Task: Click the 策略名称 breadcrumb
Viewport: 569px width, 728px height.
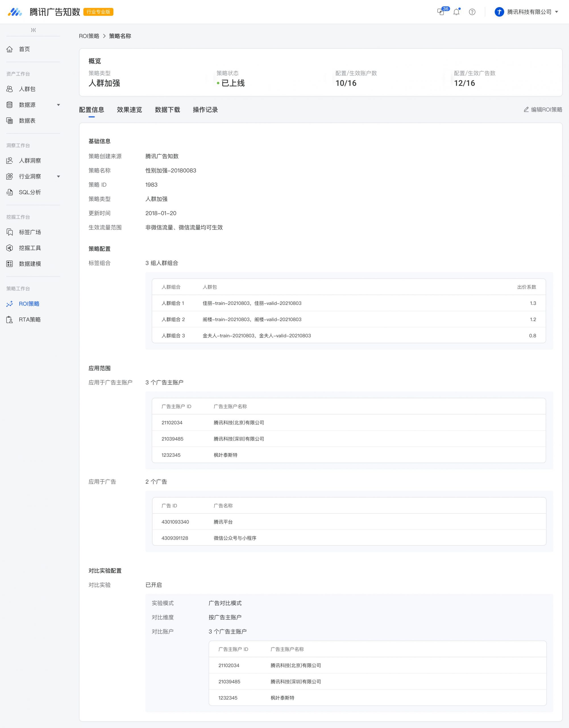Action: click(x=120, y=36)
